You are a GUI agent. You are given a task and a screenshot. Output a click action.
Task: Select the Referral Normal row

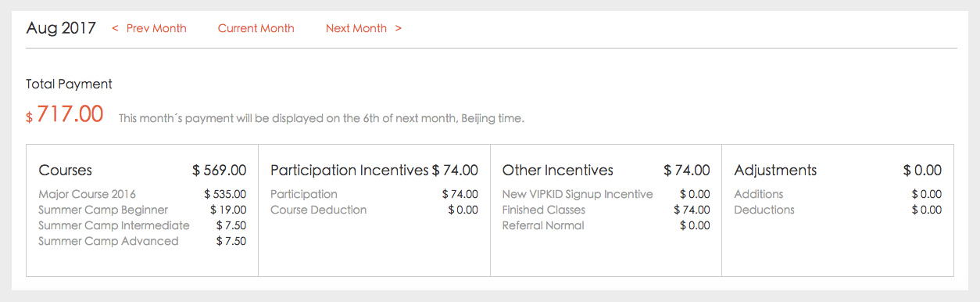(x=606, y=225)
